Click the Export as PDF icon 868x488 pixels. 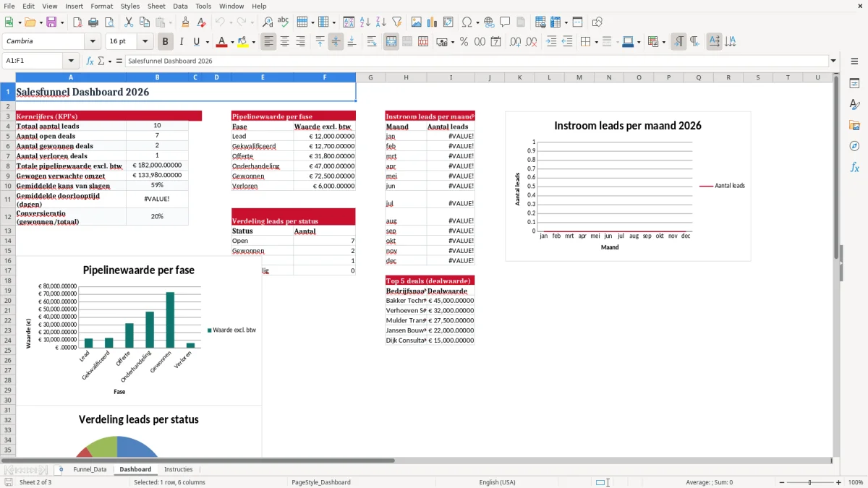pyautogui.click(x=77, y=22)
